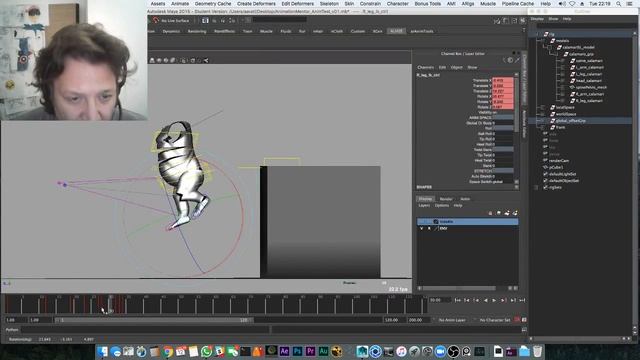
Task: Toggle R reference state on second display layer
Action: [x=429, y=228]
